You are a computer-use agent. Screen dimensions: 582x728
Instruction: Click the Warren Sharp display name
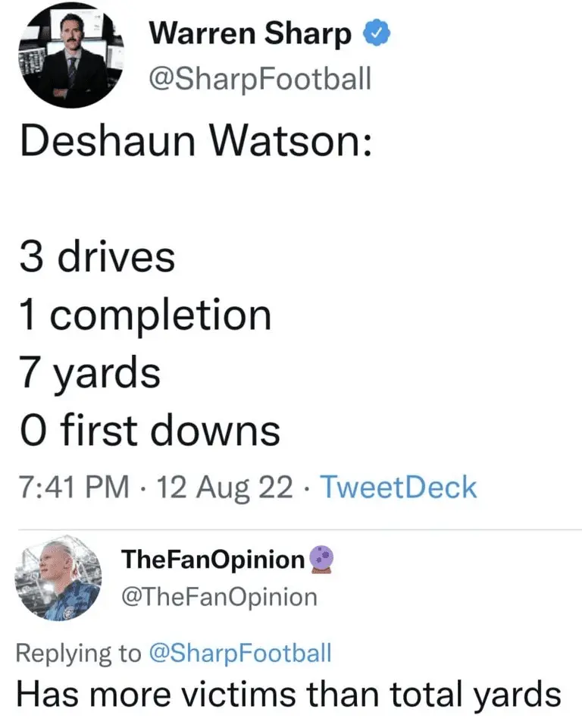tap(252, 34)
